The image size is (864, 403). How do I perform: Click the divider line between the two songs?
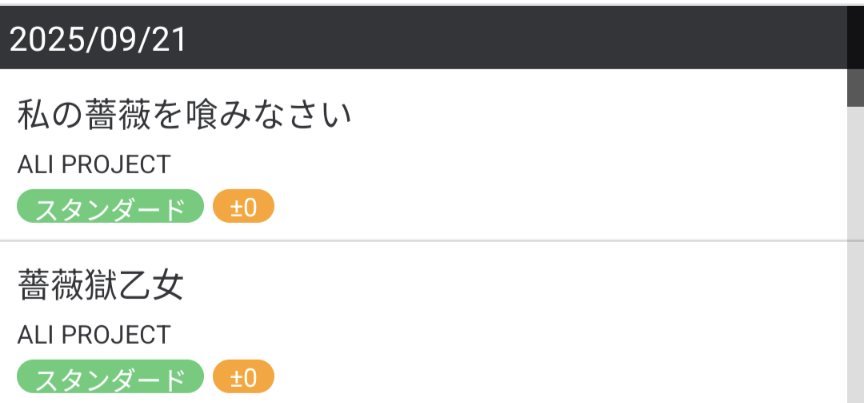pos(420,241)
